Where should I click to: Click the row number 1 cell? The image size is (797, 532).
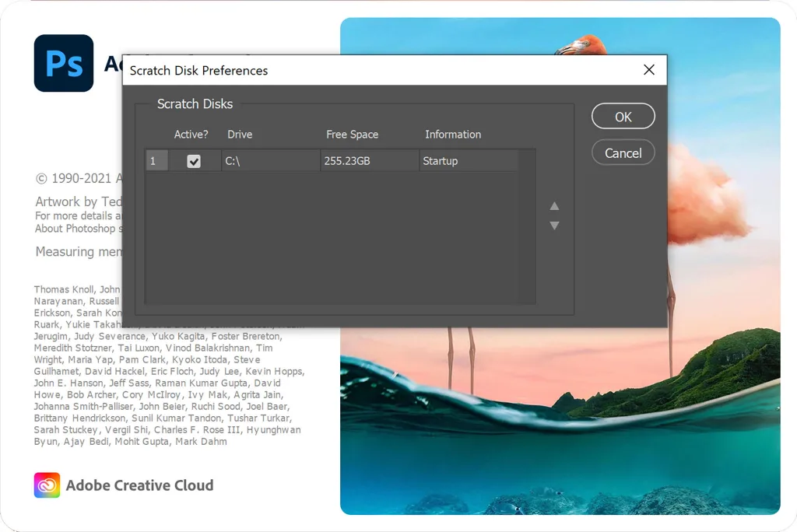click(x=156, y=160)
